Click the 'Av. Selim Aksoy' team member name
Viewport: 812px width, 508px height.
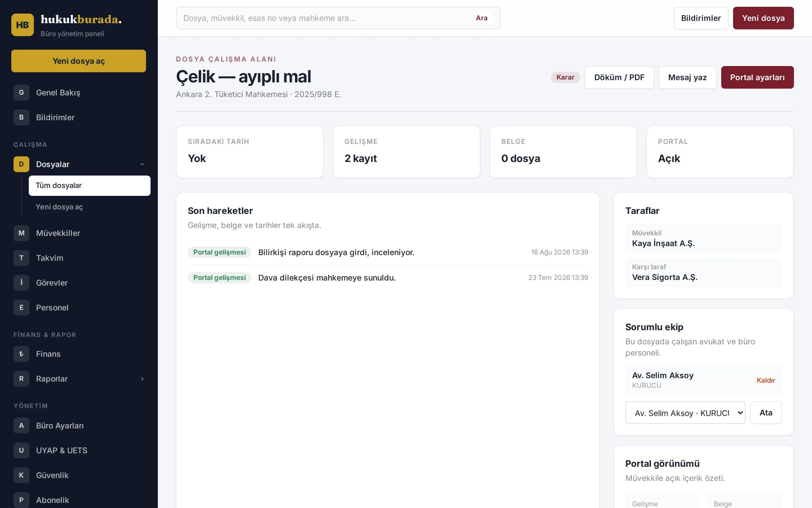pos(663,376)
